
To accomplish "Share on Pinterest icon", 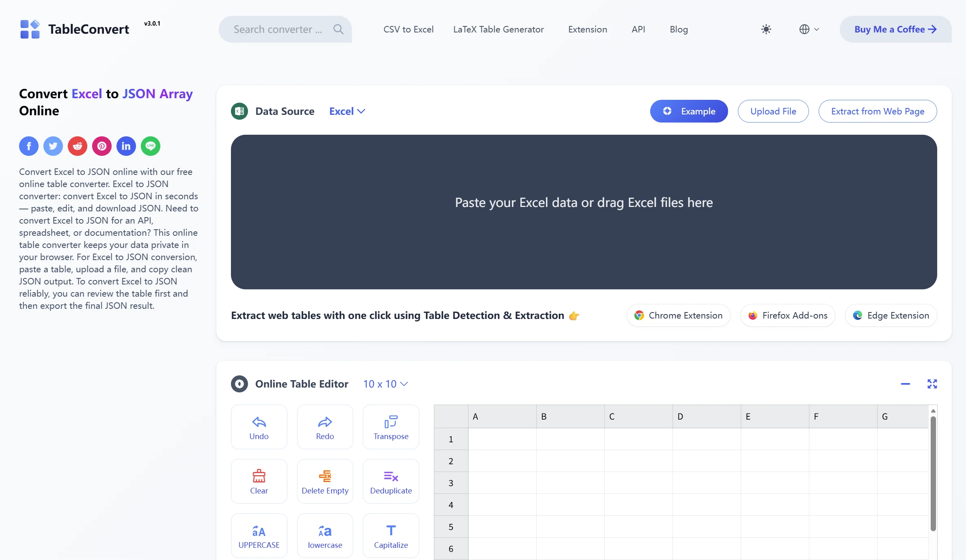I will tap(102, 146).
